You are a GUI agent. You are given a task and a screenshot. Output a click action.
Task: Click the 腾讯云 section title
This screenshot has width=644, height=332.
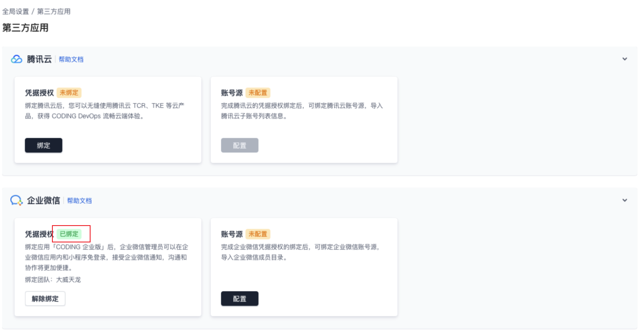pos(39,59)
